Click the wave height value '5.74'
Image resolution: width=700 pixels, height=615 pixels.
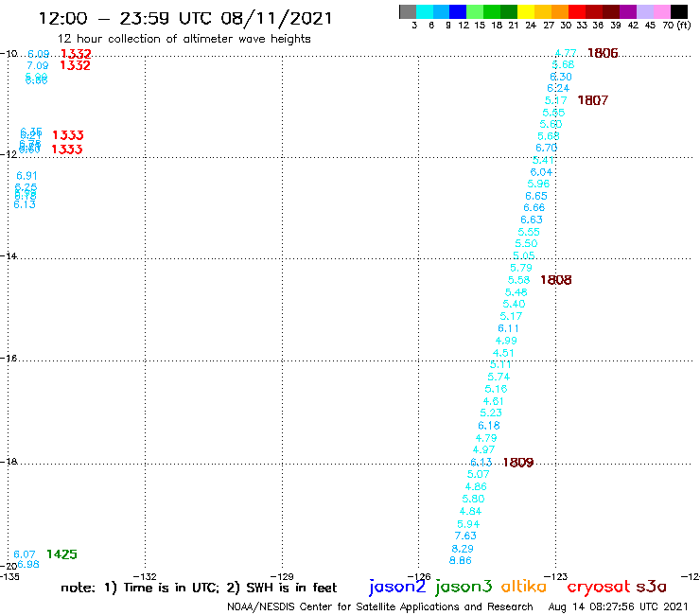pos(499,377)
